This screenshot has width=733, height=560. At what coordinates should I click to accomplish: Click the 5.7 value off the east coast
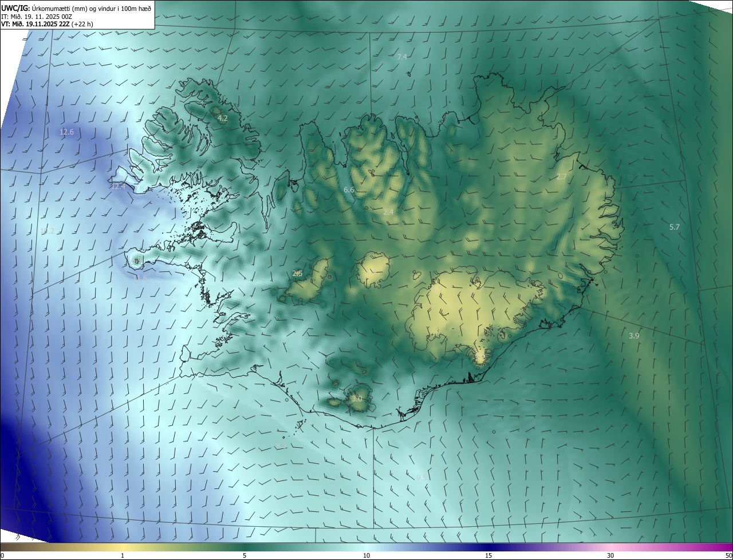click(x=675, y=227)
